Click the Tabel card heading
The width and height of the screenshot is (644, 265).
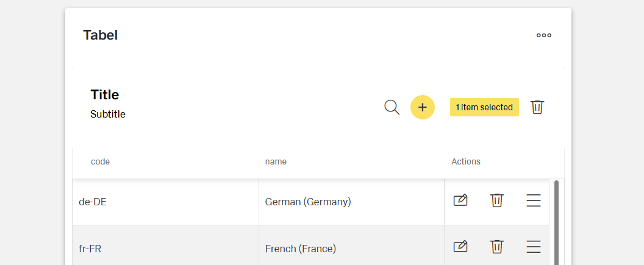[101, 35]
